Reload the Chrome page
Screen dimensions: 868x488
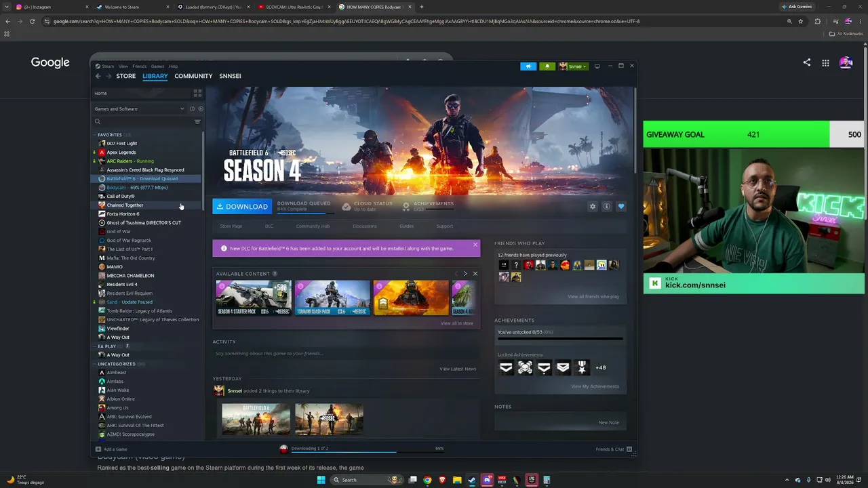(32, 21)
